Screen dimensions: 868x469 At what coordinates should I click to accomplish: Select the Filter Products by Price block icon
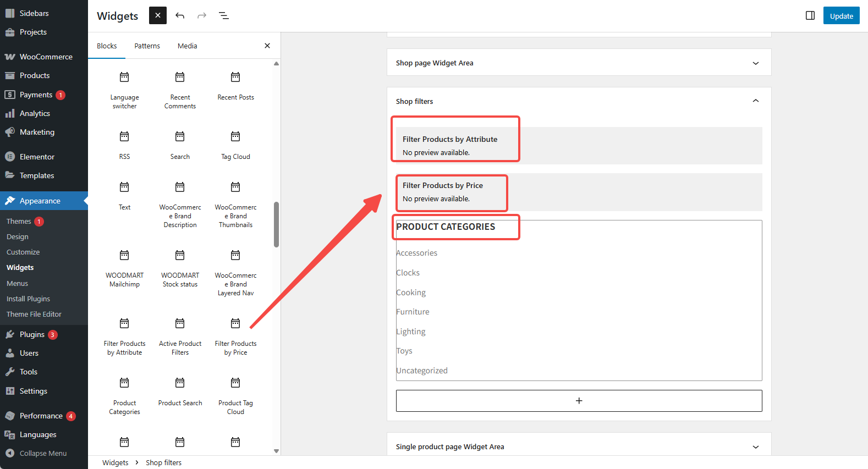coord(235,323)
